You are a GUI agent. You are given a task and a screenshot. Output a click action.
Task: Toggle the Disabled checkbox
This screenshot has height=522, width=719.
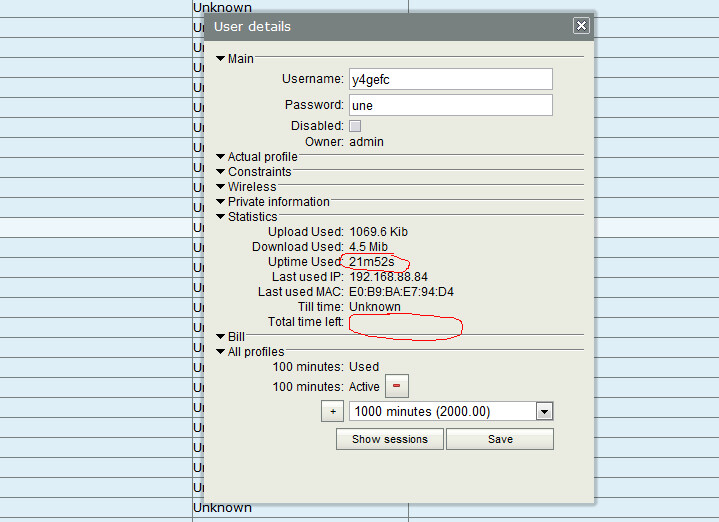tap(355, 126)
